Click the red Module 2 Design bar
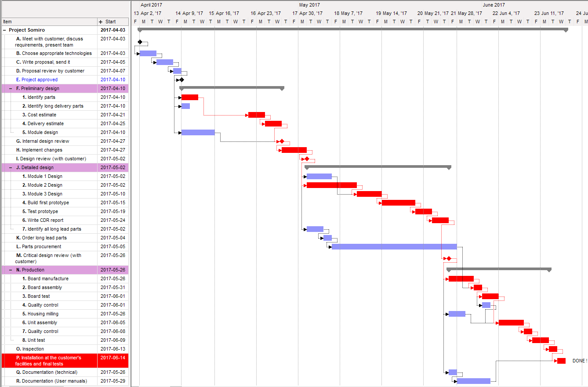588x387 pixels. 331,185
